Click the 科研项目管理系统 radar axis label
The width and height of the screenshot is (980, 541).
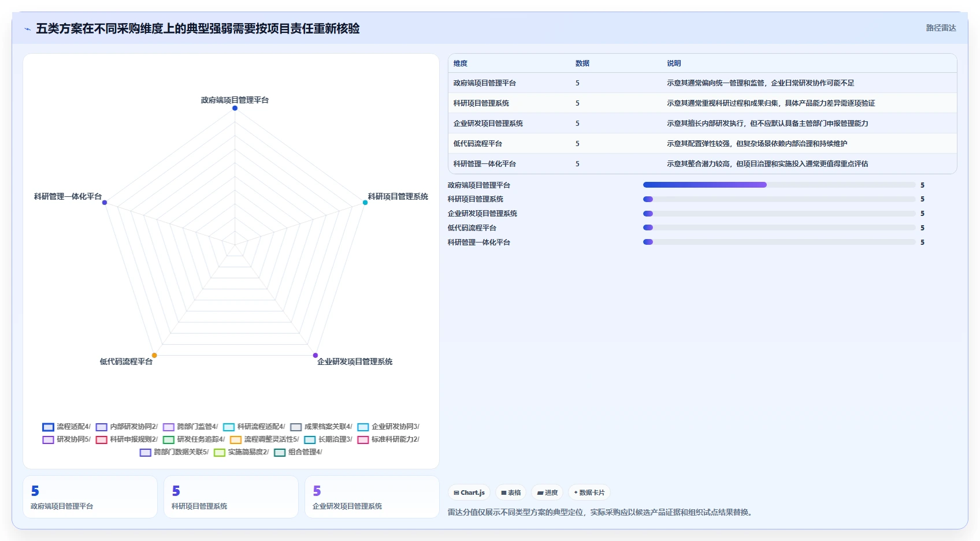point(398,196)
